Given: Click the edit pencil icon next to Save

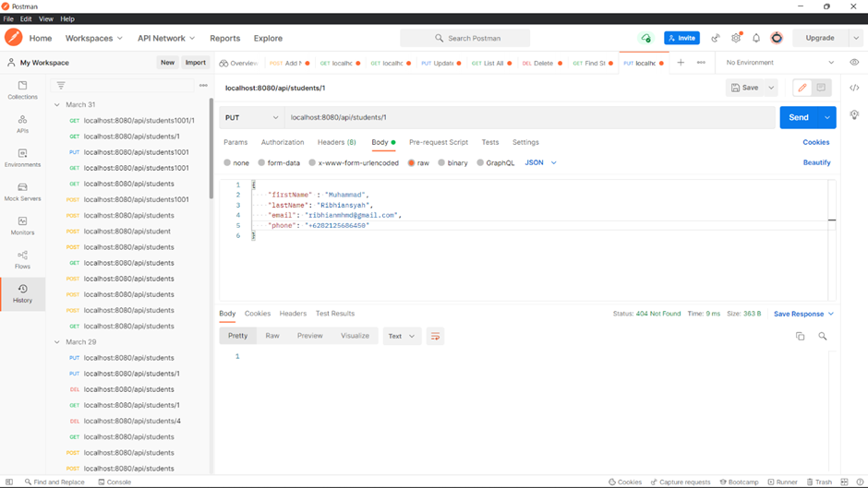Looking at the screenshot, I should 802,88.
